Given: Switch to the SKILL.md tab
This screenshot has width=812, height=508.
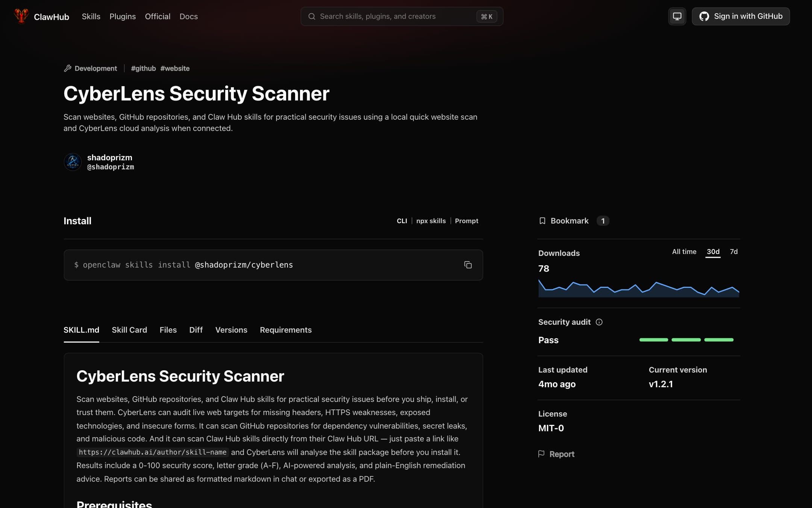Looking at the screenshot, I should point(81,330).
